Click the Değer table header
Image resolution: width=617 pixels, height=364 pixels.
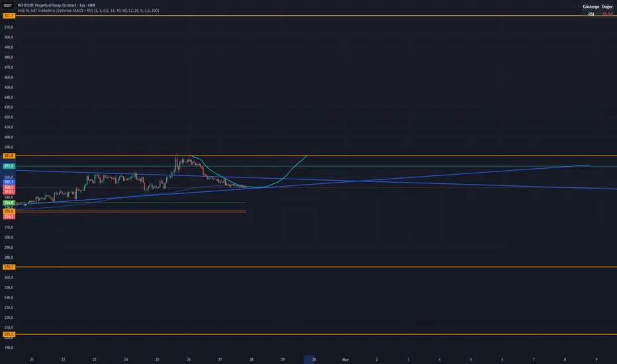pos(607,7)
